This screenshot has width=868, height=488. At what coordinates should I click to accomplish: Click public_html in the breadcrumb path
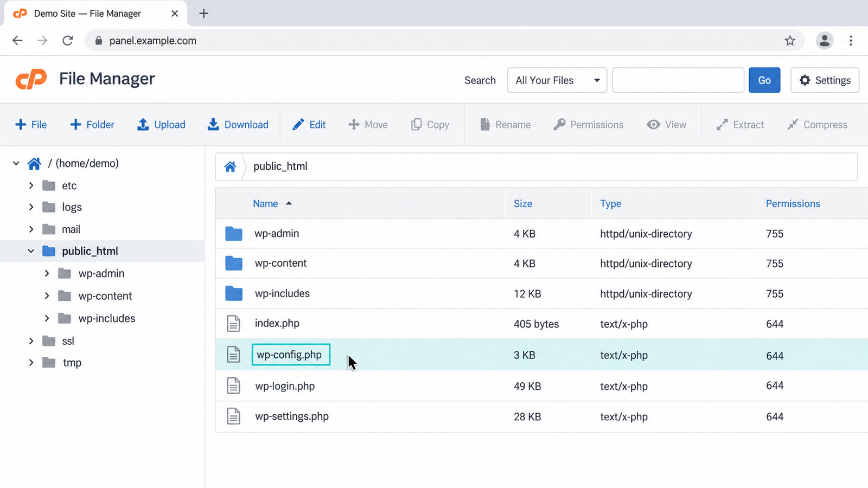(280, 166)
